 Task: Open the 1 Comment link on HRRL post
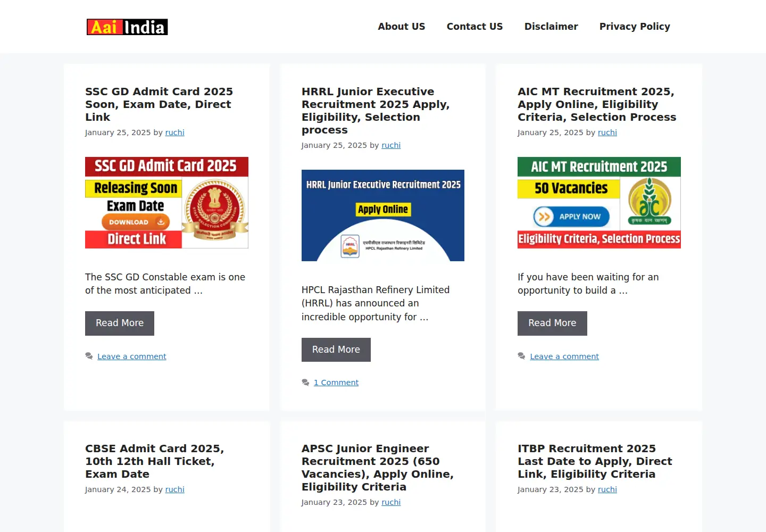(336, 383)
